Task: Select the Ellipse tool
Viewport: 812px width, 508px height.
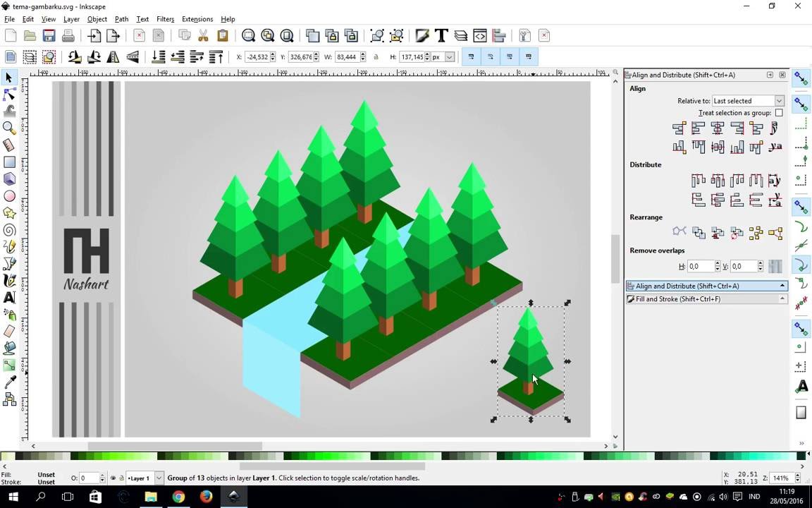Action: [8, 196]
